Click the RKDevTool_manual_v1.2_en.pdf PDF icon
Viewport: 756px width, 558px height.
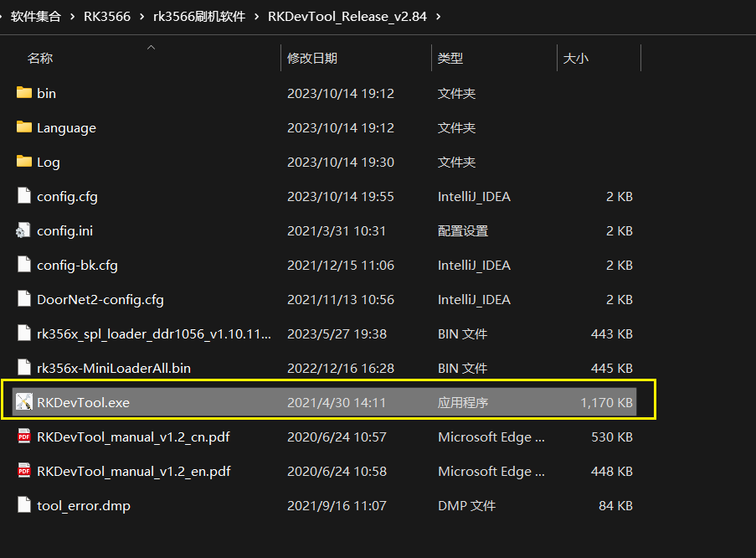[24, 470]
